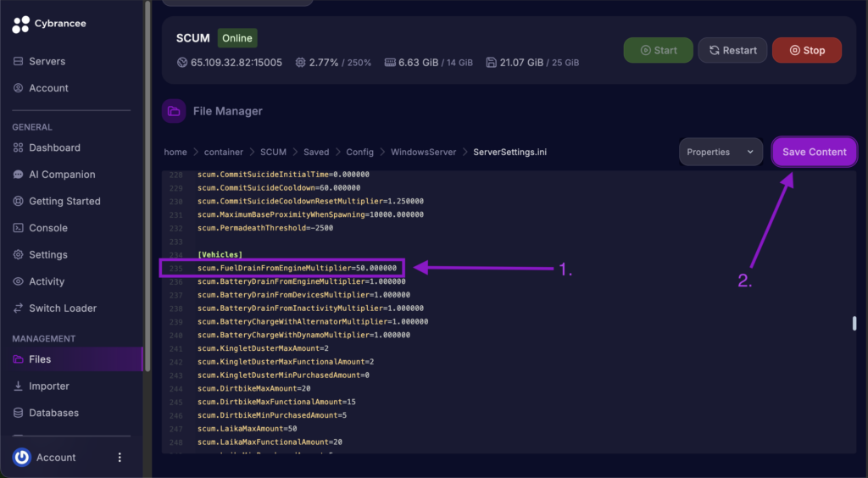Click the AI Companion chat icon
Viewport: 868px width, 478px height.
click(x=19, y=175)
